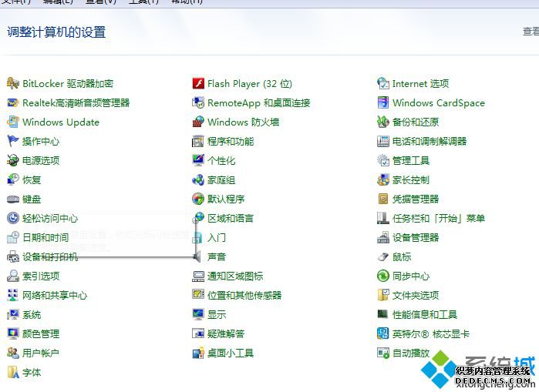Click the 家庭组 icon
Image resolution: width=539 pixels, height=392 pixels.
pyautogui.click(x=198, y=179)
